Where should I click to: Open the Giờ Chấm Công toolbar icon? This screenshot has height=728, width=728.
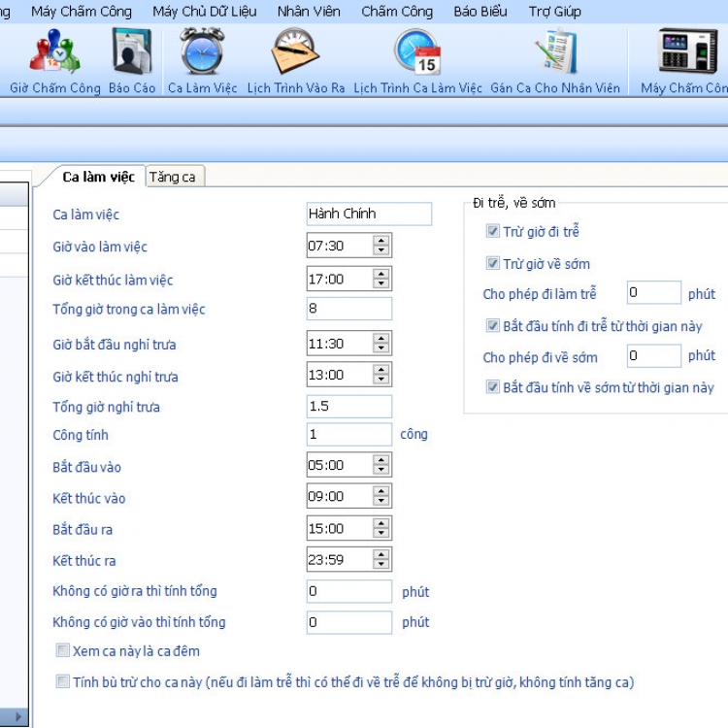tap(55, 53)
